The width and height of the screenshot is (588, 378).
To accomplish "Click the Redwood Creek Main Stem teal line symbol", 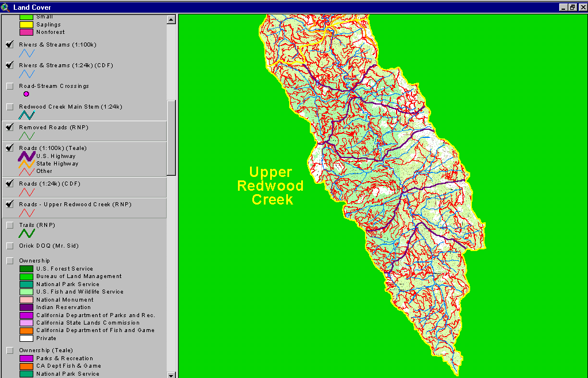I will [x=26, y=115].
